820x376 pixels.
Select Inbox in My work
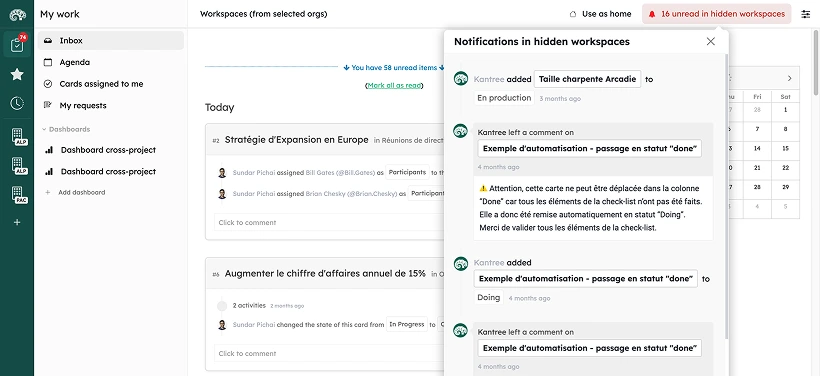pos(111,40)
